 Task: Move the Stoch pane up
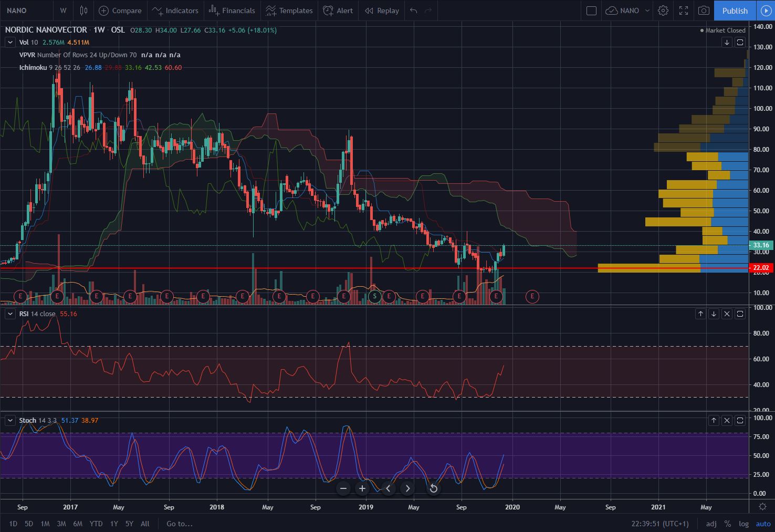[714, 420]
